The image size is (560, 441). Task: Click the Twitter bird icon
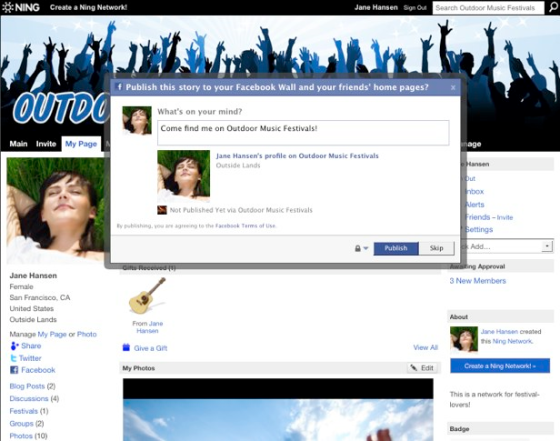(14, 358)
